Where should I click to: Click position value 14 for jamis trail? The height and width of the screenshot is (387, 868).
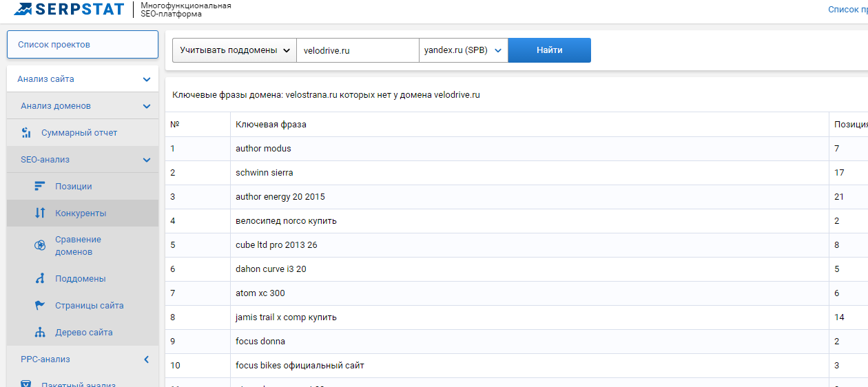click(x=839, y=317)
